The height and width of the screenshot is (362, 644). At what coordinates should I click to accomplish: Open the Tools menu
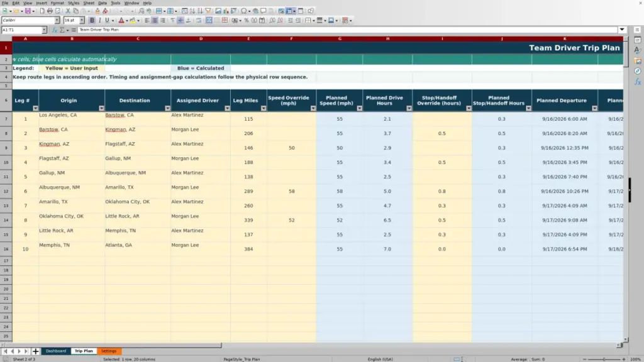click(x=116, y=3)
